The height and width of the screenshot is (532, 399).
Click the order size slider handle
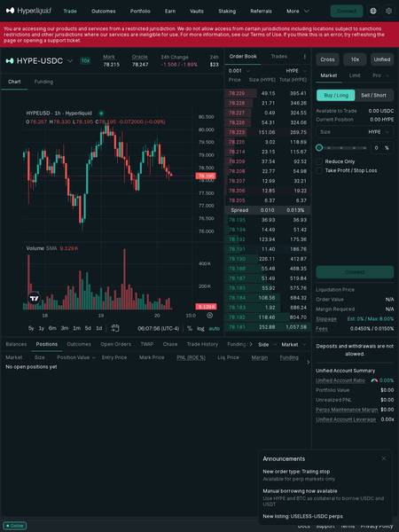click(319, 147)
